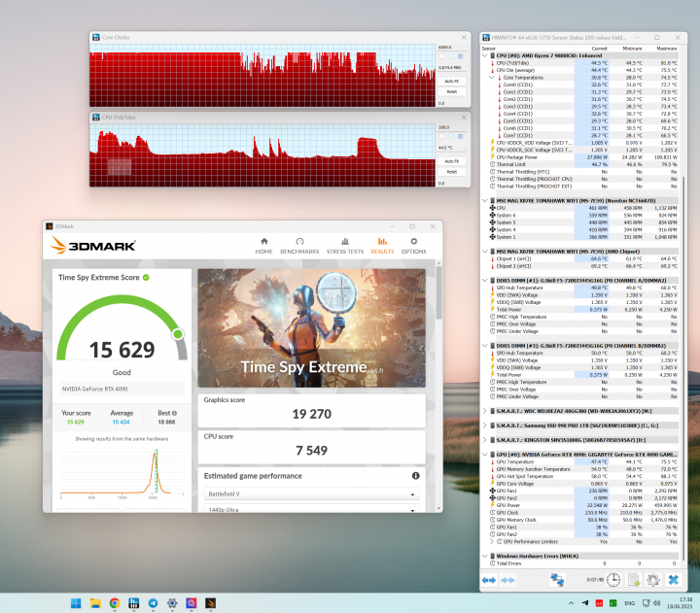Click the info icon beside Estimated game performance
This screenshot has height=613, width=700.
point(416,476)
